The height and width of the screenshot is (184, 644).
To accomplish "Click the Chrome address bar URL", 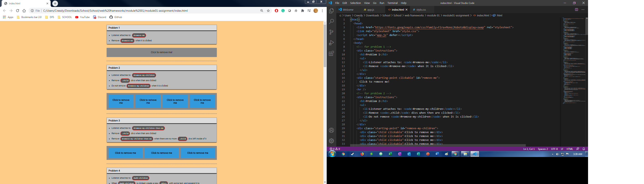I will [x=116, y=11].
